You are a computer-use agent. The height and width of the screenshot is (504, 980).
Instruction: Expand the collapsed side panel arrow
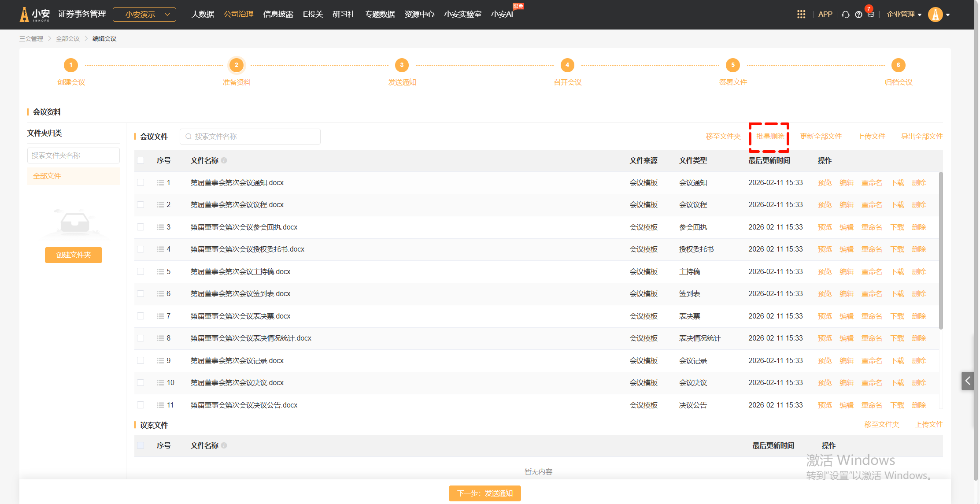968,381
